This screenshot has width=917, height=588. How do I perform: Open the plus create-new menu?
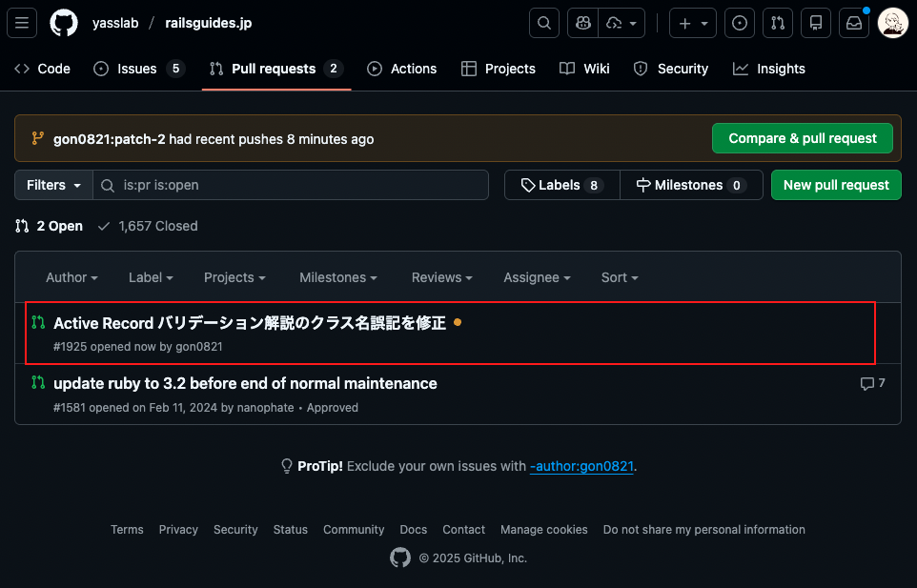(692, 23)
